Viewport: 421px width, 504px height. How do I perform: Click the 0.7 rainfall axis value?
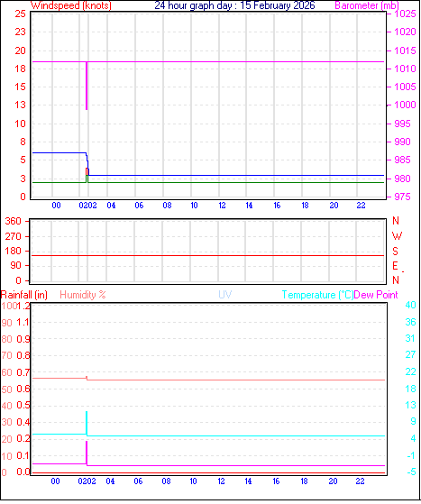[23, 372]
